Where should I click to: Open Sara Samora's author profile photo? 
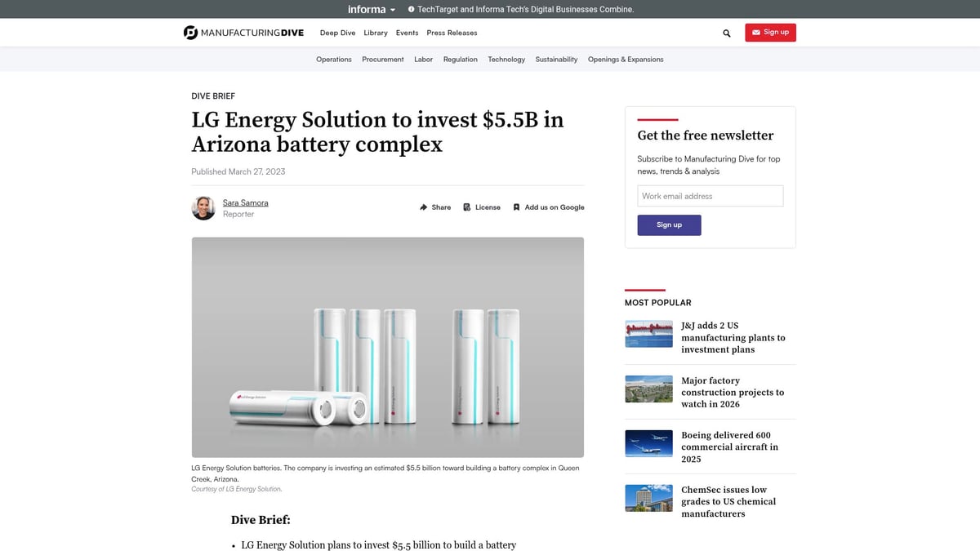point(203,208)
